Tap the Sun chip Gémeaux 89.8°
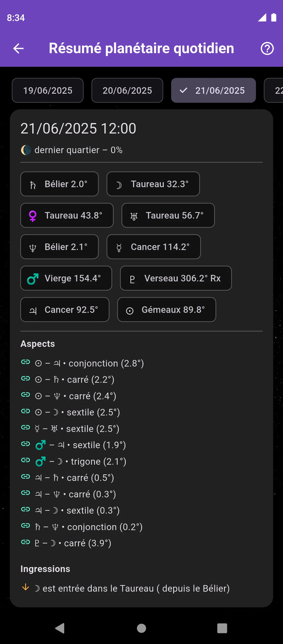This screenshot has height=644, width=283. [x=167, y=310]
